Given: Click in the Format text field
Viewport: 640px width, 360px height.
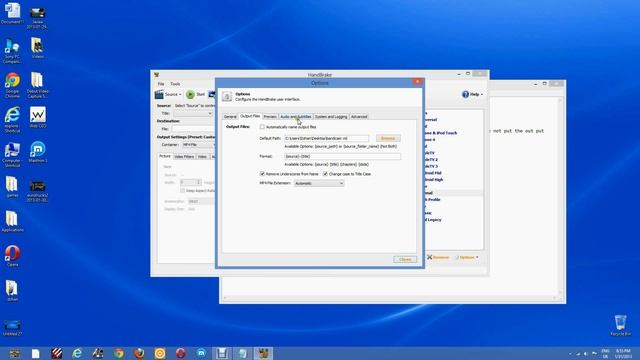Looking at the screenshot, I should pyautogui.click(x=342, y=156).
